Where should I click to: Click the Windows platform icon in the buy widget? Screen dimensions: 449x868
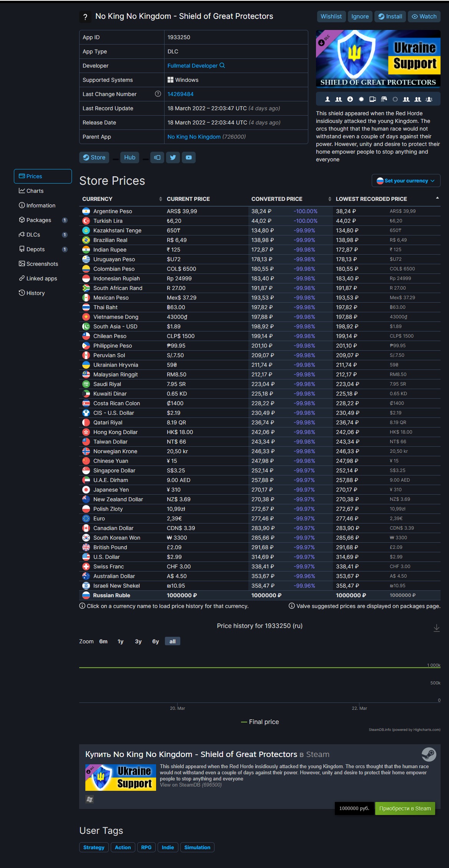(90, 800)
